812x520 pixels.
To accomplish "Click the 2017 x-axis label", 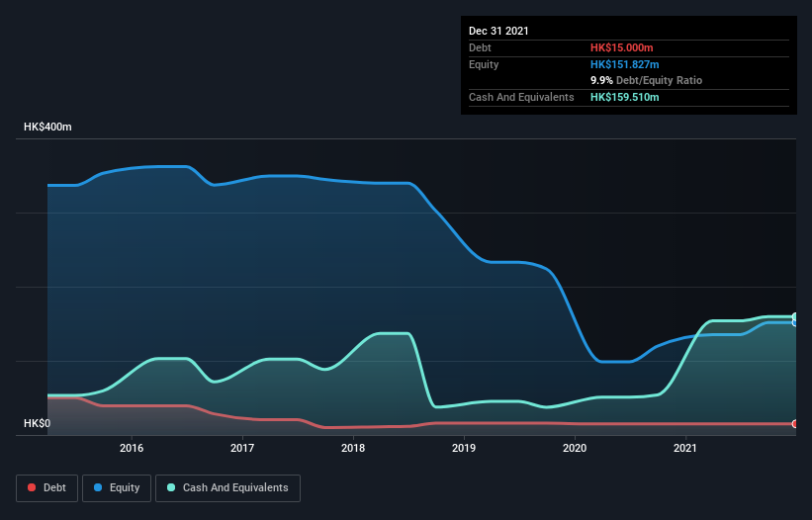I will pos(242,448).
